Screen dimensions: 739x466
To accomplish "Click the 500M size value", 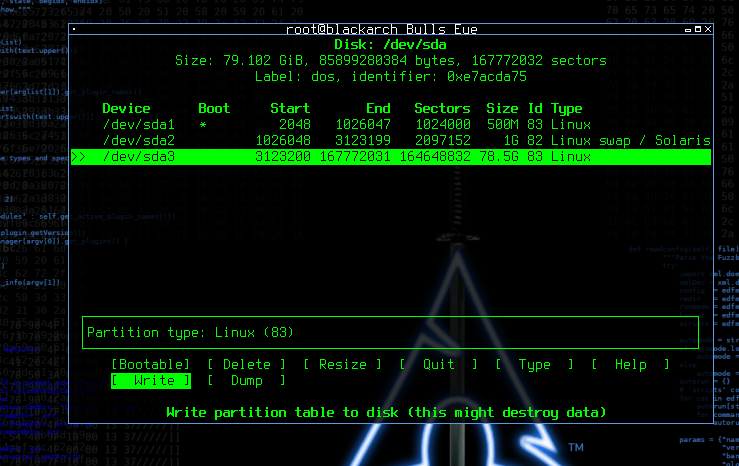I will click(x=502, y=124).
